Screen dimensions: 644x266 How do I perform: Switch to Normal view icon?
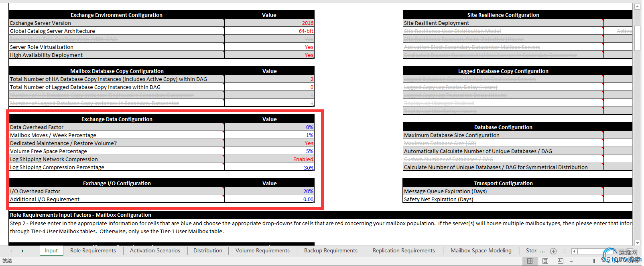click(530, 261)
